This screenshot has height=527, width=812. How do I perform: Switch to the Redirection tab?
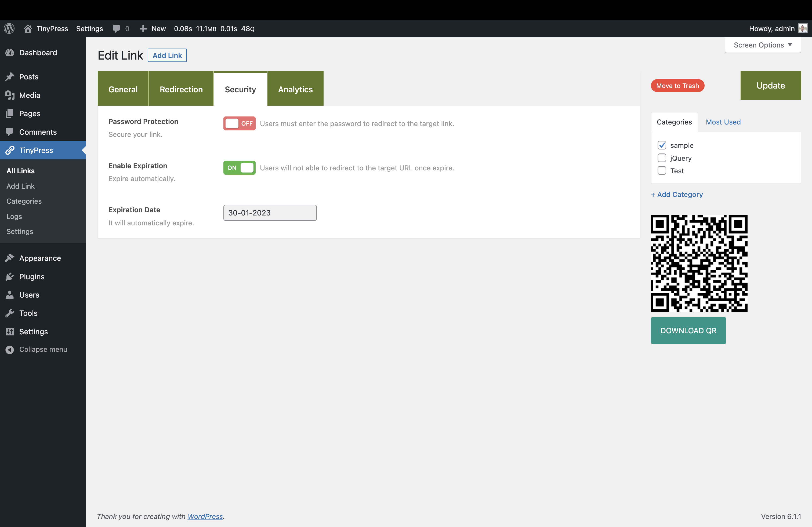pos(181,89)
